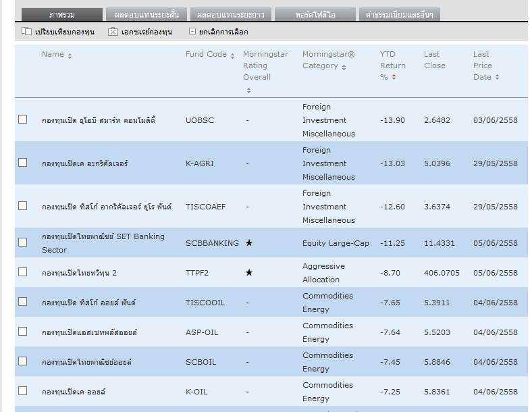The width and height of the screenshot is (532, 412).
Task: Click the เปรียบเทียบกองทุน link text
Action: (x=65, y=32)
